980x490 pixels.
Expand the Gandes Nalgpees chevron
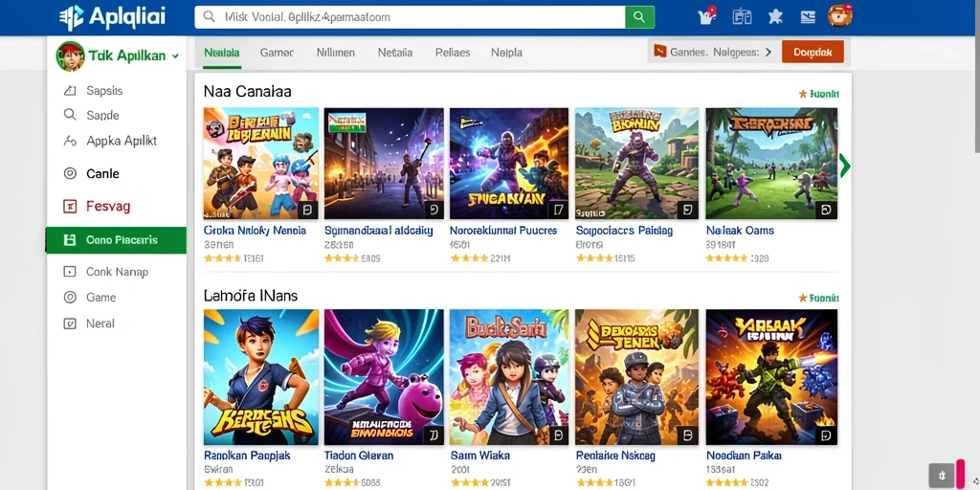768,53
